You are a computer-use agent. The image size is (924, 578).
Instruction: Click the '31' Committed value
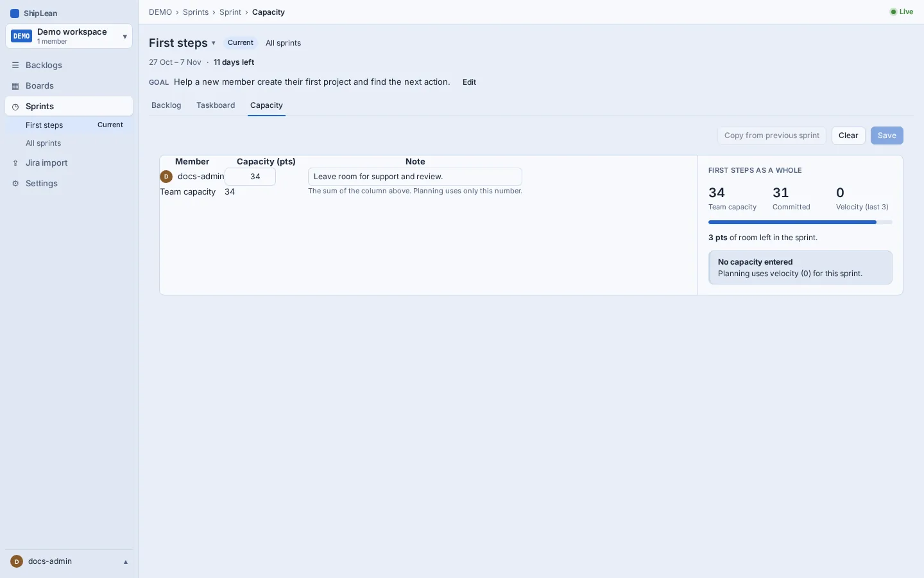pyautogui.click(x=780, y=193)
